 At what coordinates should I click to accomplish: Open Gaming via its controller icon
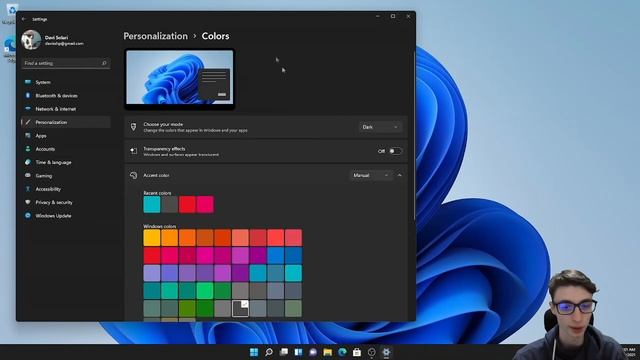point(28,176)
